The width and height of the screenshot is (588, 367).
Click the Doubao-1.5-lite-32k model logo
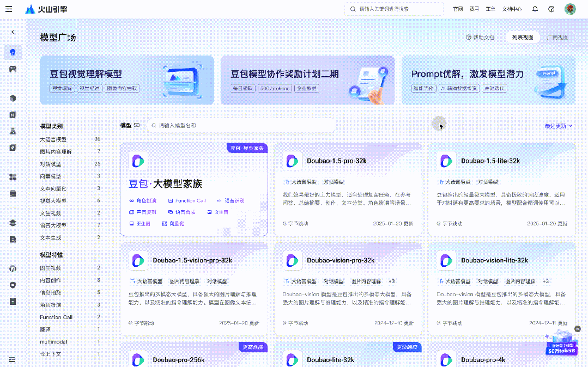(446, 161)
